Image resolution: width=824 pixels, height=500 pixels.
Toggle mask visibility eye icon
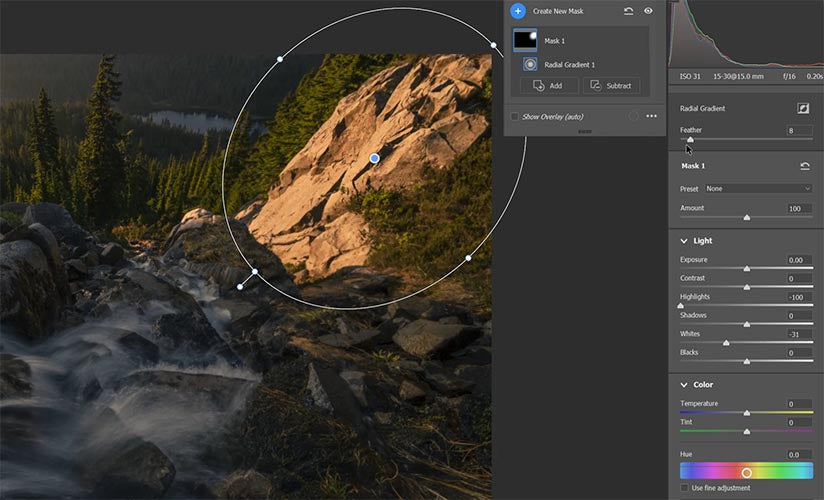(x=648, y=11)
